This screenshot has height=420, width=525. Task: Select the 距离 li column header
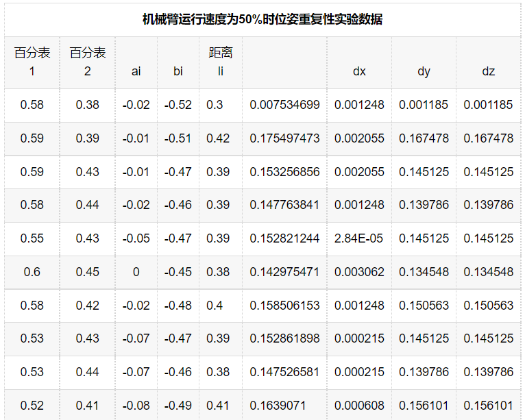[220, 62]
